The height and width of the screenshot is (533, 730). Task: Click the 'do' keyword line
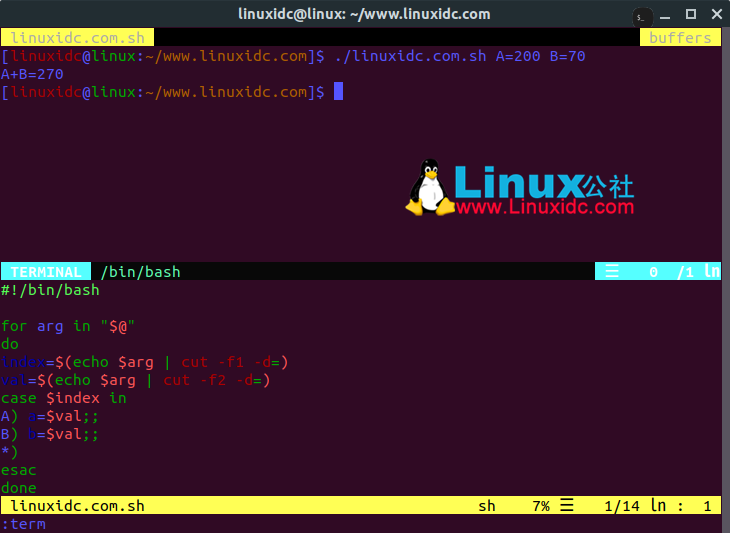[x=10, y=344]
